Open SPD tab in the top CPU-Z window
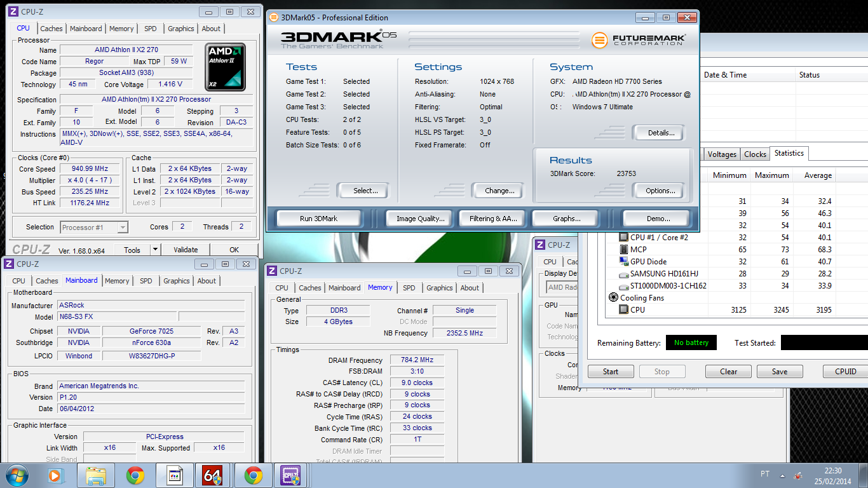 point(151,29)
